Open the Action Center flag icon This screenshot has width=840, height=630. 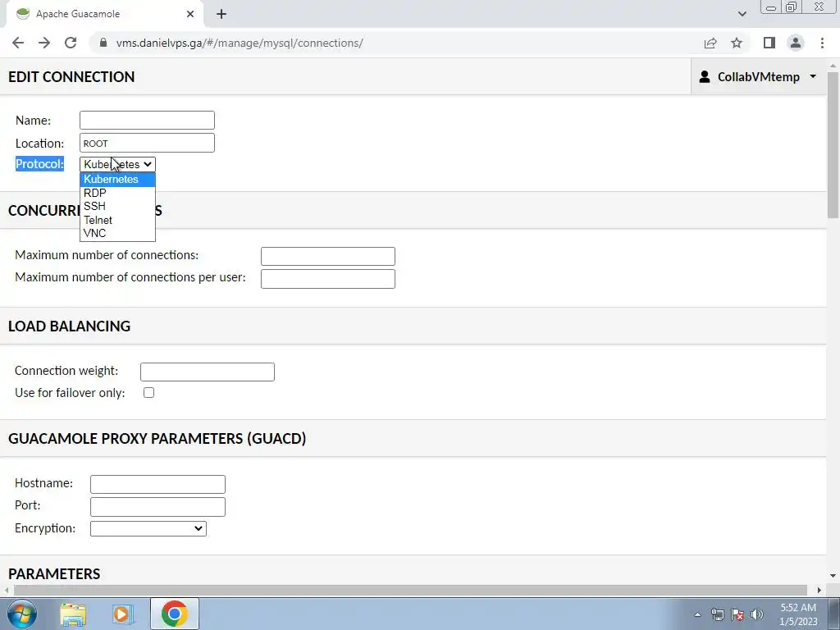coord(737,614)
